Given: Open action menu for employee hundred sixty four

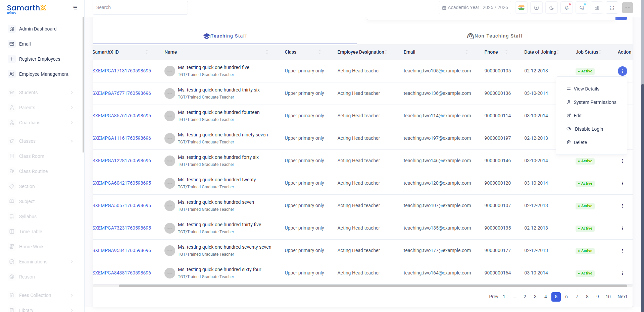Looking at the screenshot, I should (x=622, y=273).
